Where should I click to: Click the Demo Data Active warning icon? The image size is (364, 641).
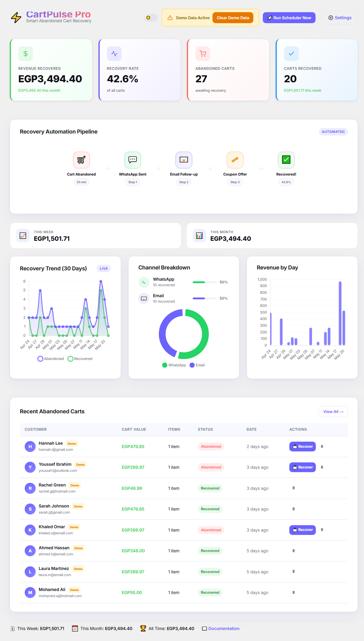[x=170, y=18]
